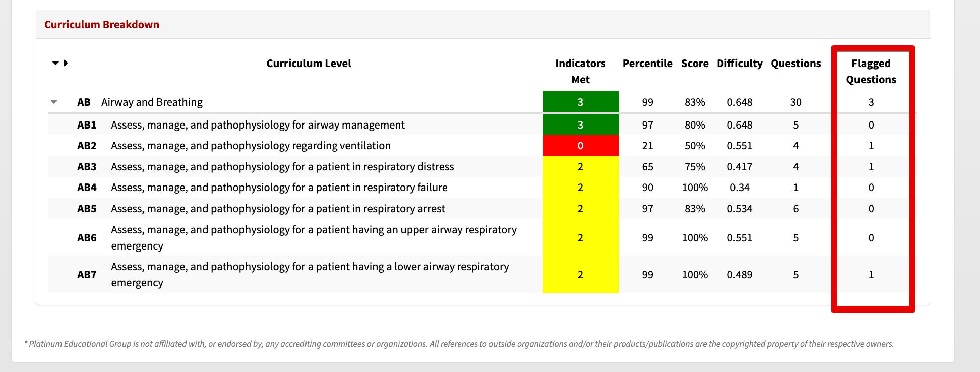Click the Score column header
Screen dimensions: 980x372
point(695,64)
